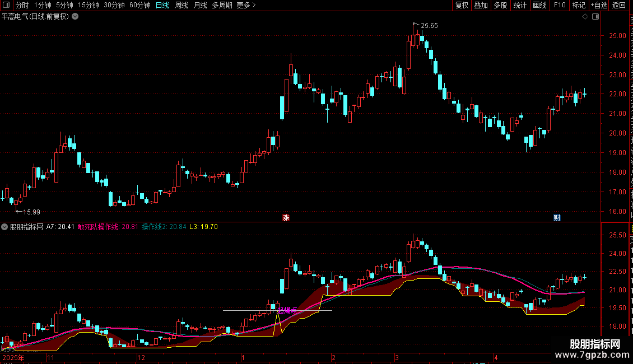Viewport: 633px width, 364px height.
Task: Open the 复权 adjustment menu
Action: 462,5
